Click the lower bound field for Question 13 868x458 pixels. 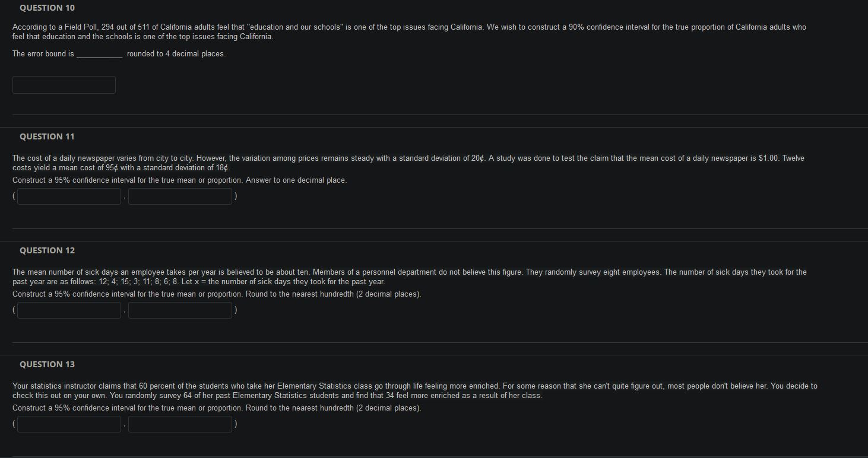[x=69, y=424]
